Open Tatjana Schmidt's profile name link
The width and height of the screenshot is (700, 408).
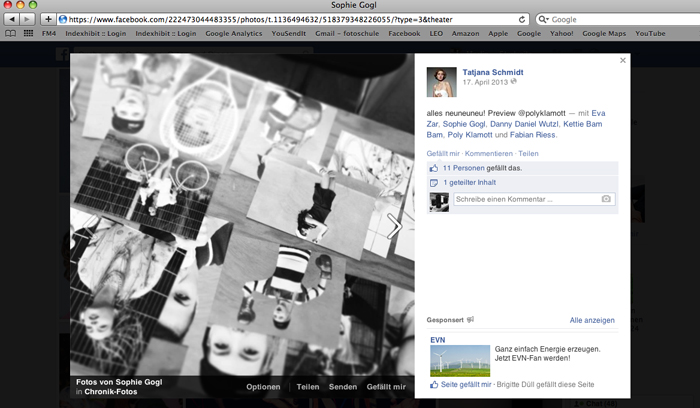493,72
